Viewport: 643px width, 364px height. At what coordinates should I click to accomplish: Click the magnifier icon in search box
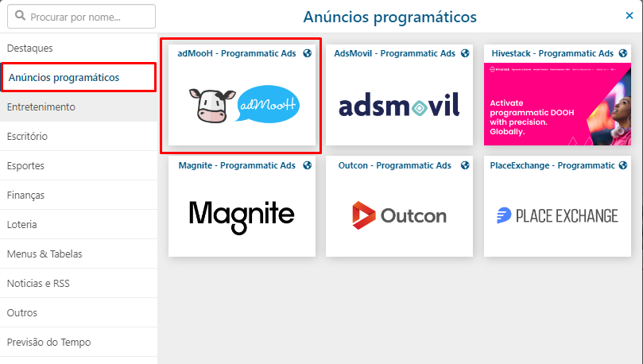click(x=20, y=16)
